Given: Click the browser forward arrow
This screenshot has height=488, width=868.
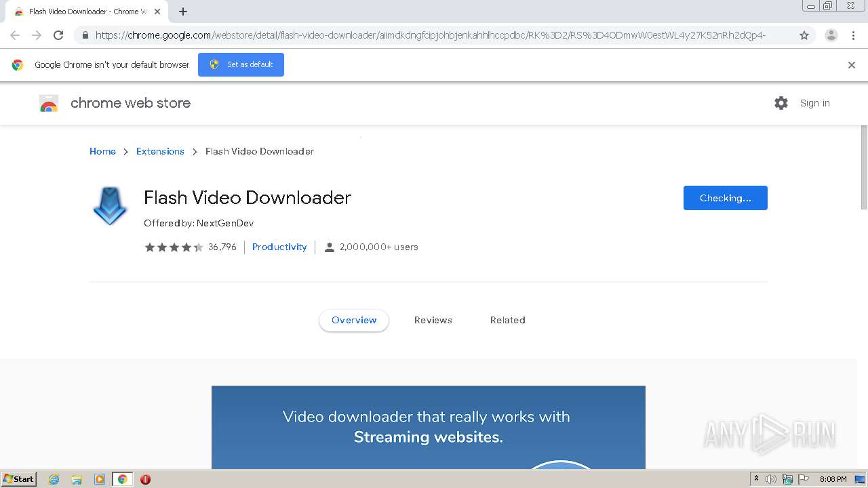Looking at the screenshot, I should tap(37, 35).
